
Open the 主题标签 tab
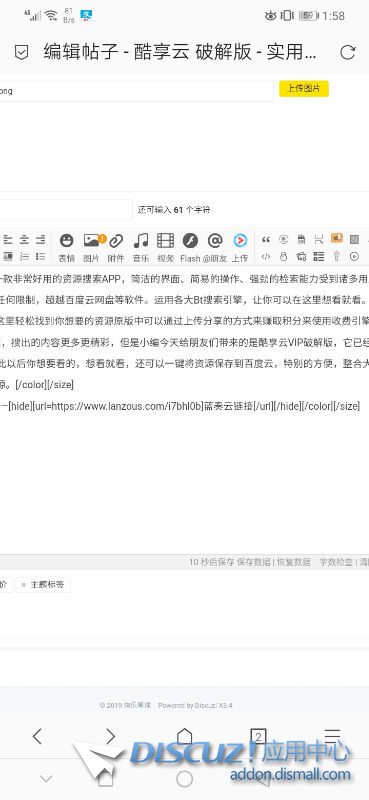pos(43,585)
